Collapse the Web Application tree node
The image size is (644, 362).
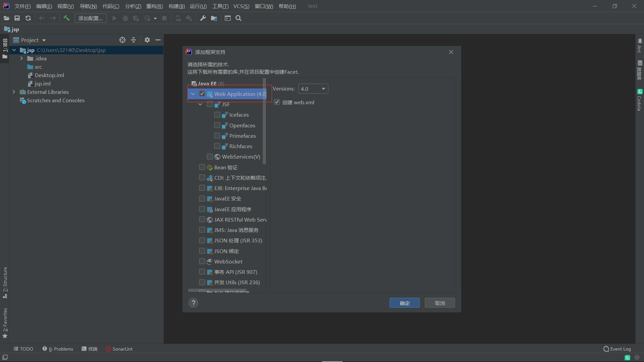[x=193, y=94]
